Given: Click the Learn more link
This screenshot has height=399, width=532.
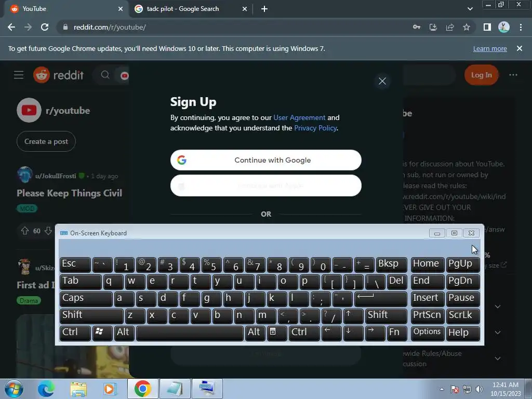Looking at the screenshot, I should click(490, 48).
